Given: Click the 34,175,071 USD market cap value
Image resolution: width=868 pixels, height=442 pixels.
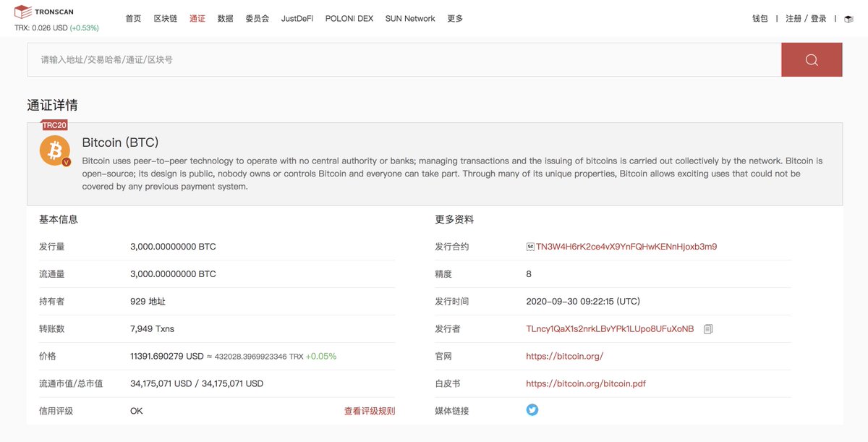Looking at the screenshot, I should 197,384.
